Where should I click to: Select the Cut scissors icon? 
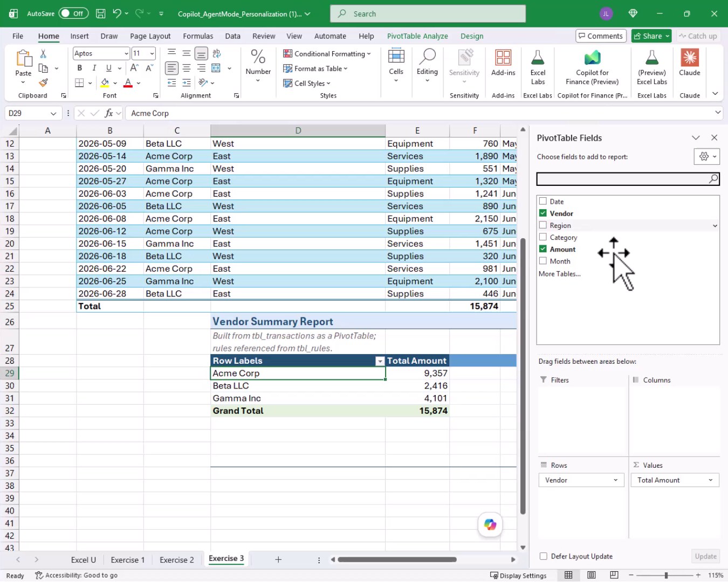click(43, 53)
